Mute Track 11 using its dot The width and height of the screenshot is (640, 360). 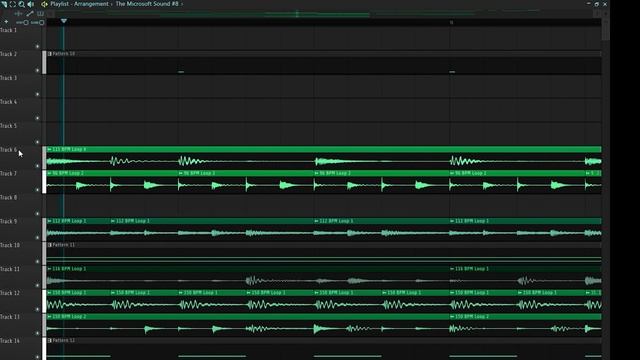[x=38, y=285]
